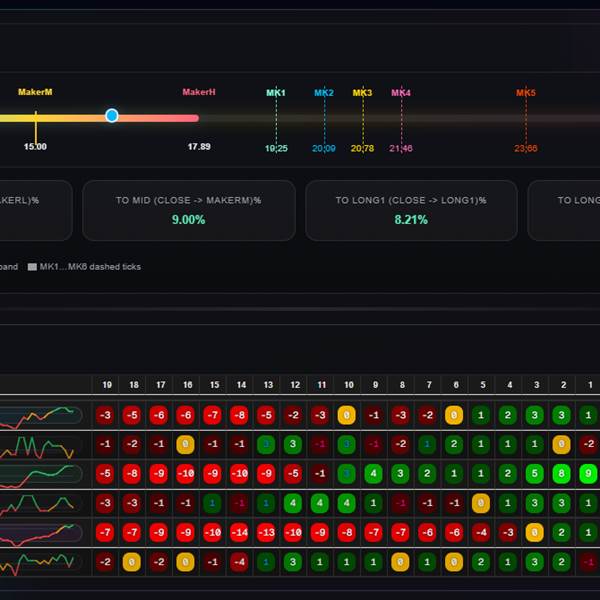Select column header 10 in the table
Viewport: 600px width, 600px height.
[x=348, y=385]
